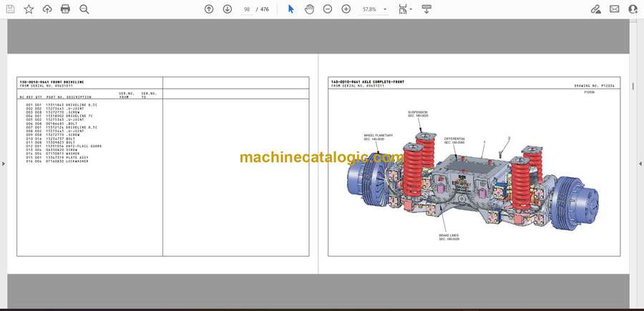The height and width of the screenshot is (311, 644).
Task: Click the cloud upload icon
Action: [x=47, y=9]
